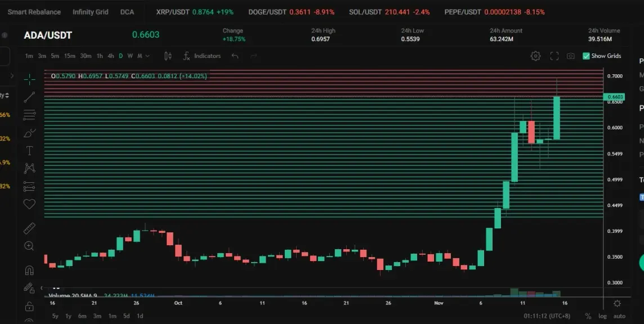Switch to 1m candle interval
This screenshot has width=644, height=324.
coord(29,56)
